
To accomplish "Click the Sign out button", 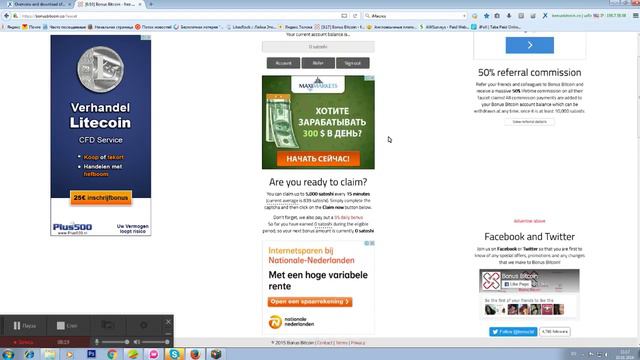I will click(x=353, y=63).
